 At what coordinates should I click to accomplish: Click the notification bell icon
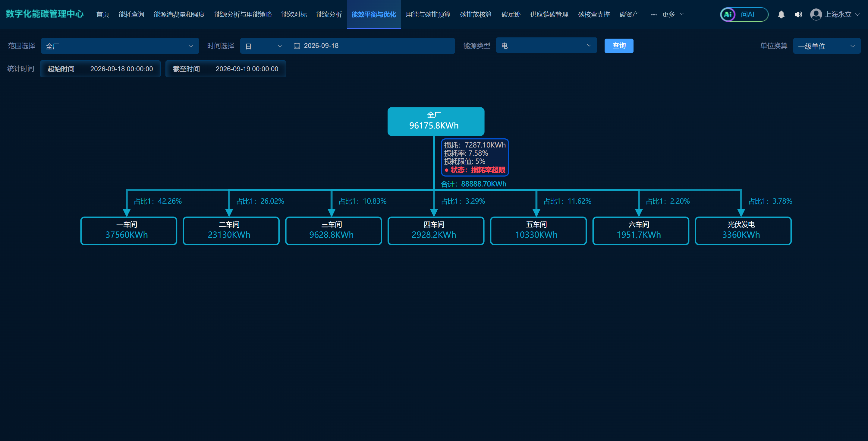pyautogui.click(x=781, y=14)
